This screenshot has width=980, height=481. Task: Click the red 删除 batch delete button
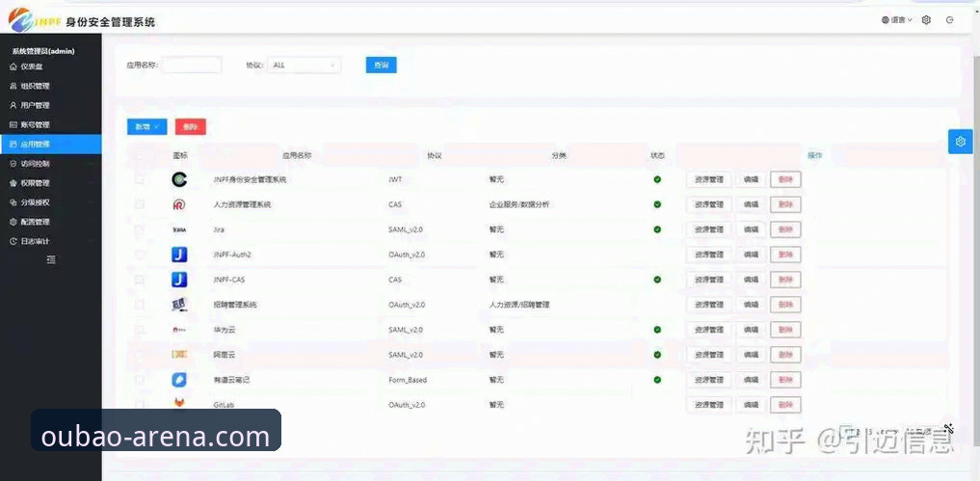[x=191, y=127]
